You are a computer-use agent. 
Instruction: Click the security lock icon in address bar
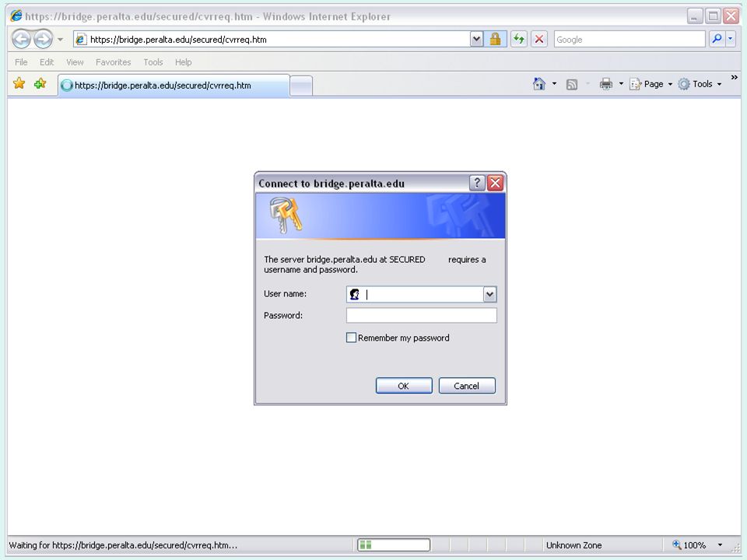(495, 40)
